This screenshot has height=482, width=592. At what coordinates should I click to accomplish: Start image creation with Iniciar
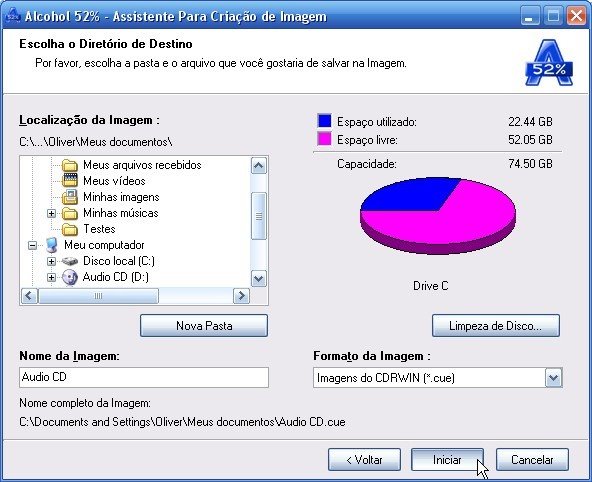[x=447, y=460]
